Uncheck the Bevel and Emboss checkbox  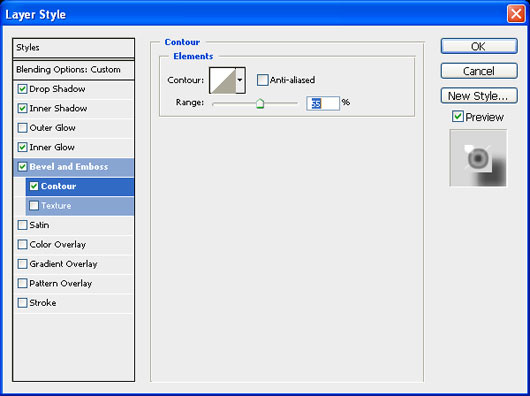[22, 167]
